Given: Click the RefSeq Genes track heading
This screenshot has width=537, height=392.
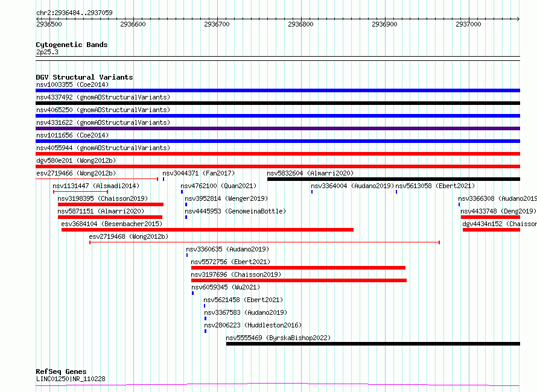Looking at the screenshot, I should click(x=61, y=371).
